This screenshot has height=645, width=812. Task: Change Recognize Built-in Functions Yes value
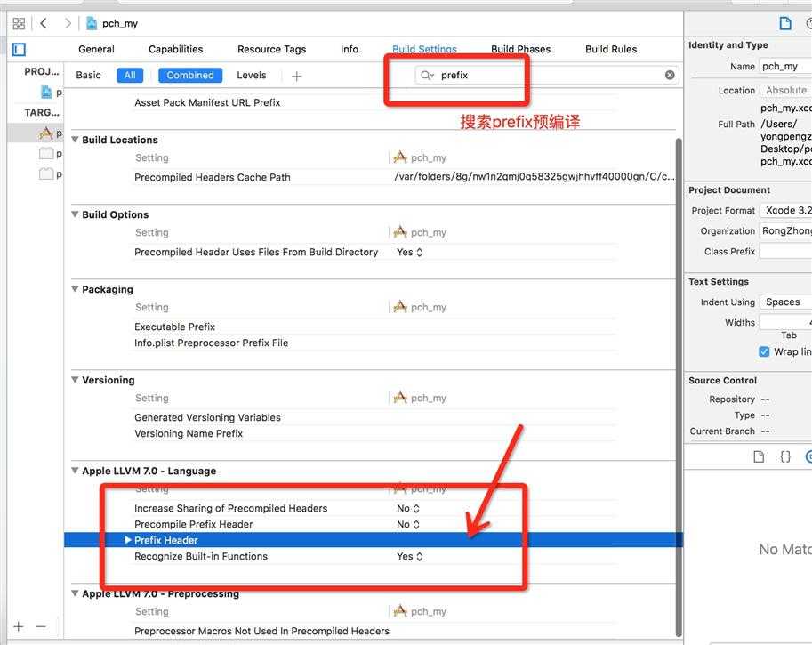(410, 556)
